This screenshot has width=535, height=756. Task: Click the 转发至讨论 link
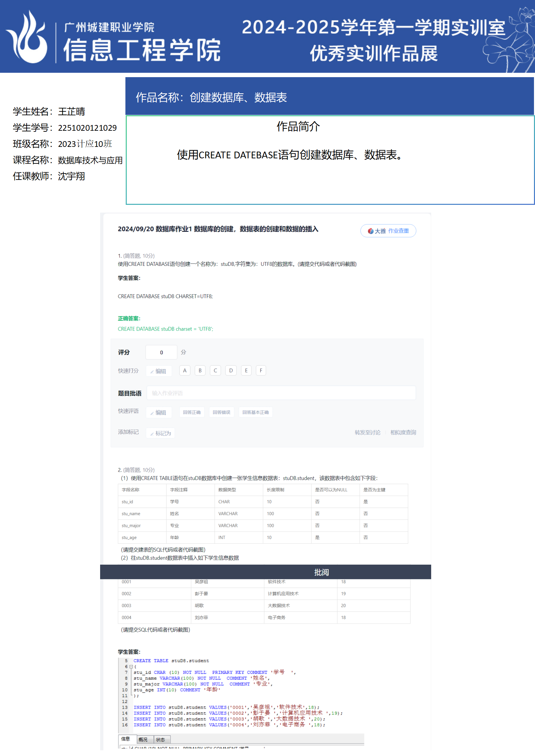(367, 433)
